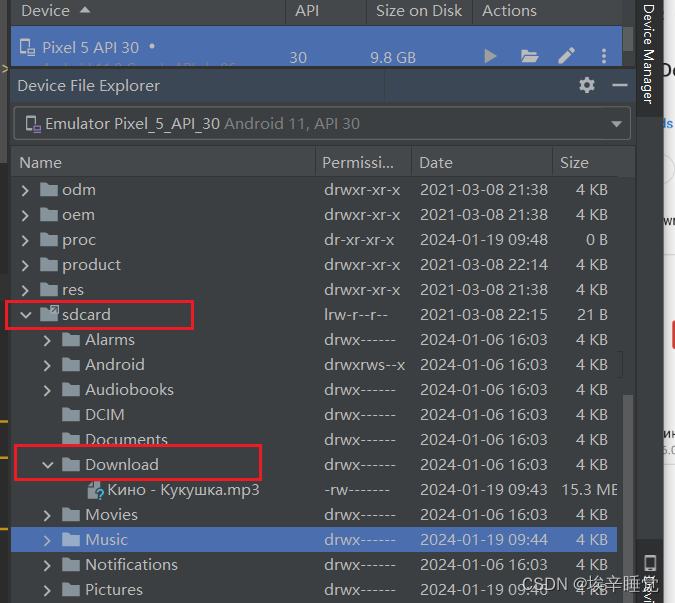
Task: Expand the product folder
Action: point(25,265)
